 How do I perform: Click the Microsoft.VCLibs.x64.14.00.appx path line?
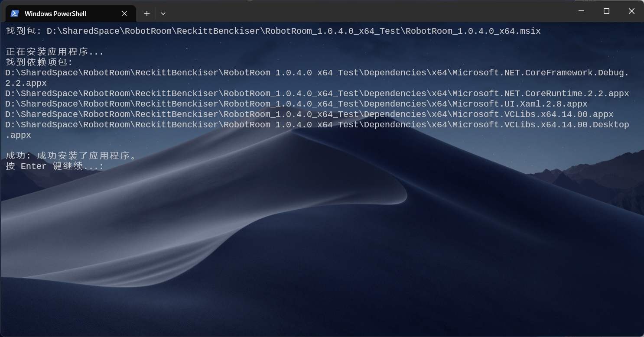(309, 114)
